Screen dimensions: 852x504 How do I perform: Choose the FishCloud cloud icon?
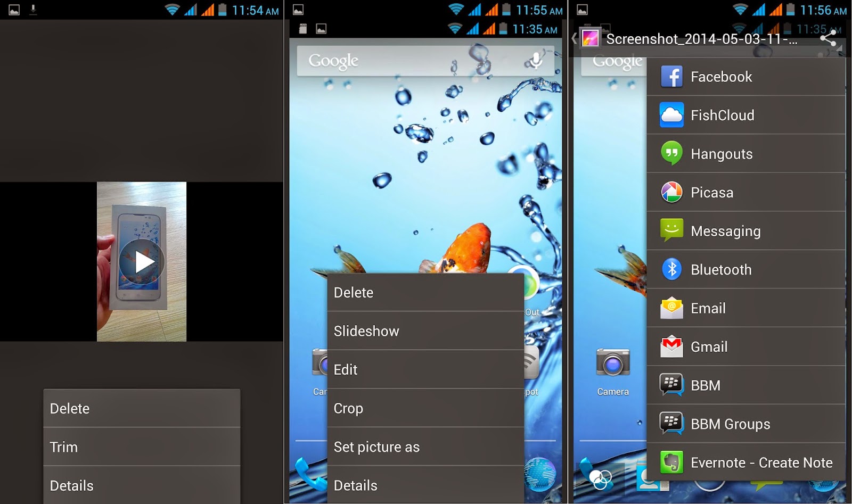(671, 115)
